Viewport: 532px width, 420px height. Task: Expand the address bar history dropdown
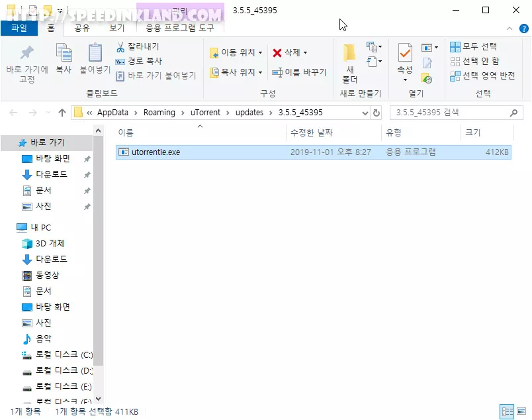pyautogui.click(x=365, y=113)
